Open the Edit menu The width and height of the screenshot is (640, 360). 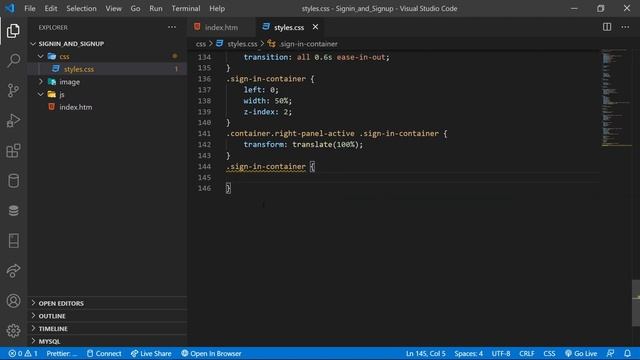51,8
